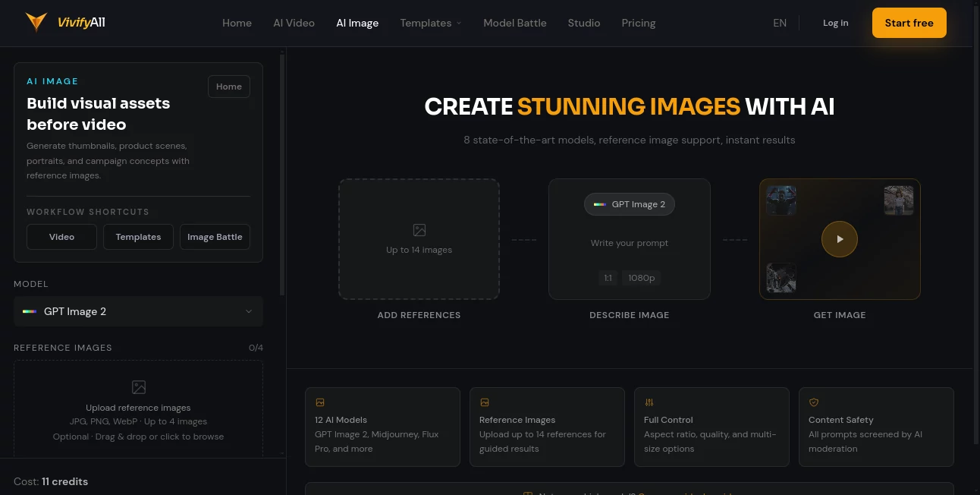Click the 12 AI Models feature card title

click(x=341, y=420)
